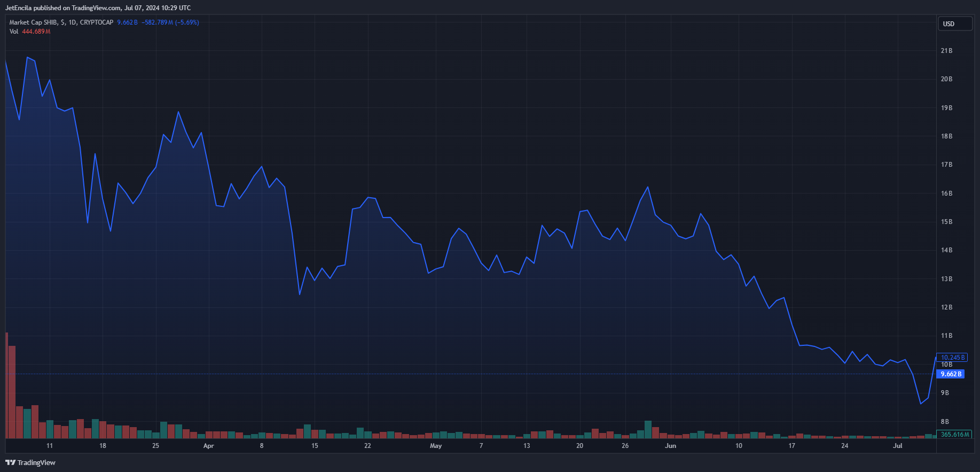Click the 10.245 B price label
Viewport: 980px width, 472px height.
(953, 358)
